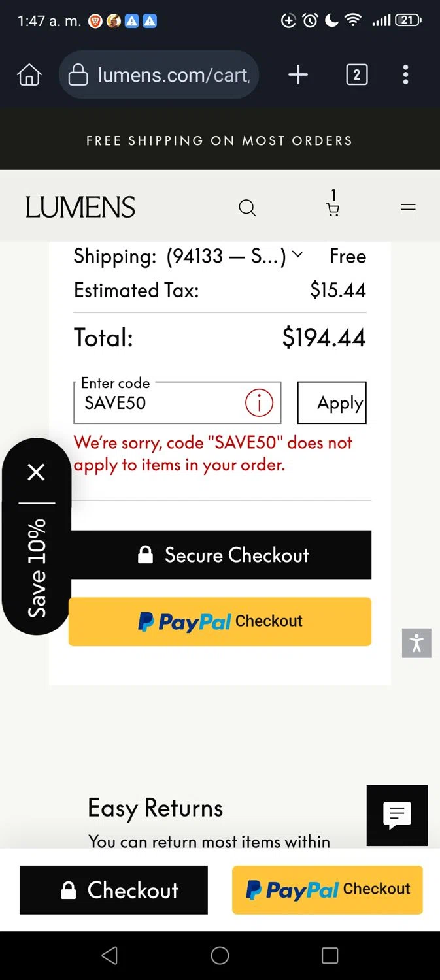440x980 pixels.
Task: Open the tab switcher showing 2 tabs
Action: pyautogui.click(x=356, y=75)
